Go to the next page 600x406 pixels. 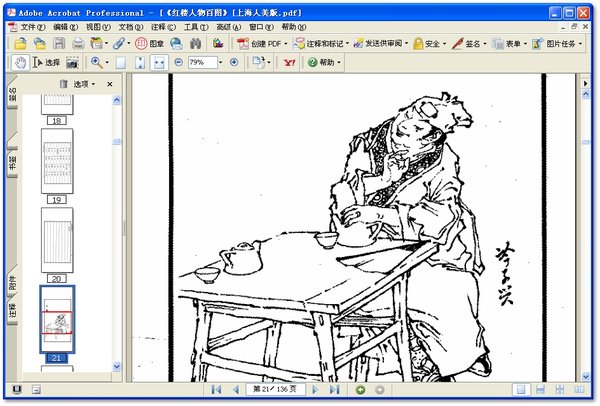[315, 390]
